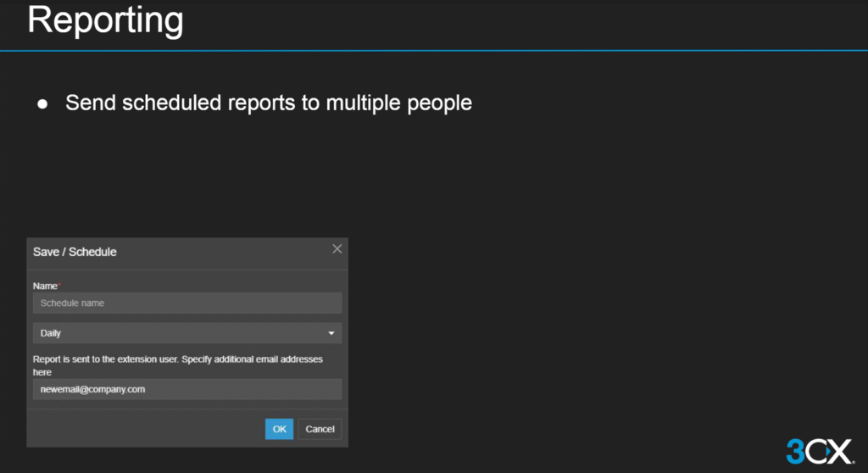Click the dropdown arrow beside Daily
868x473 pixels.
click(331, 334)
